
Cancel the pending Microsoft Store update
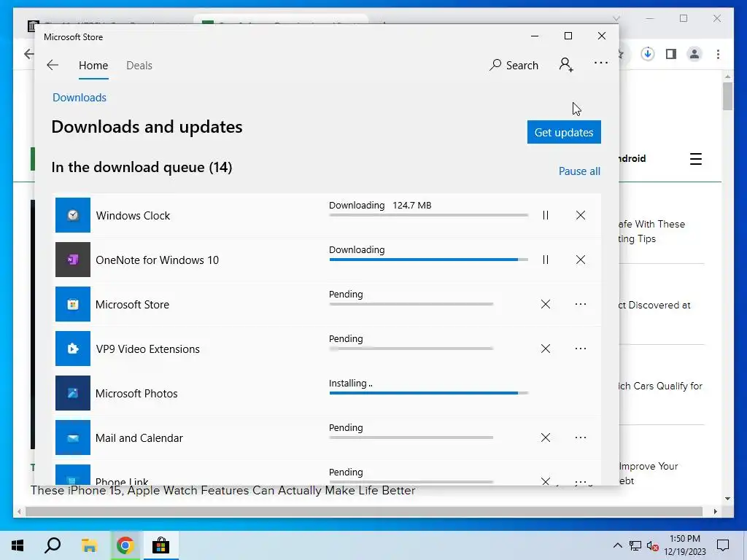546,304
